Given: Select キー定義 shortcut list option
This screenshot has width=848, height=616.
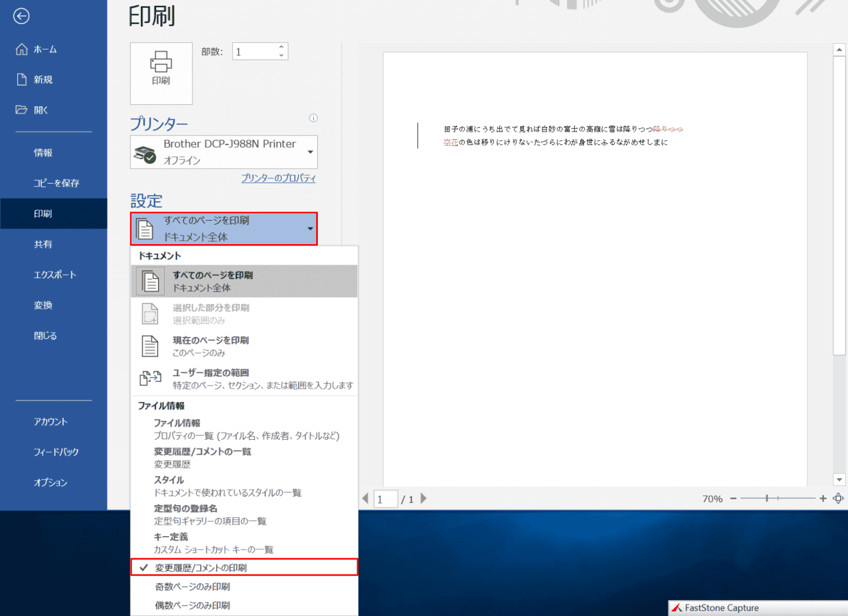Looking at the screenshot, I should [x=244, y=544].
